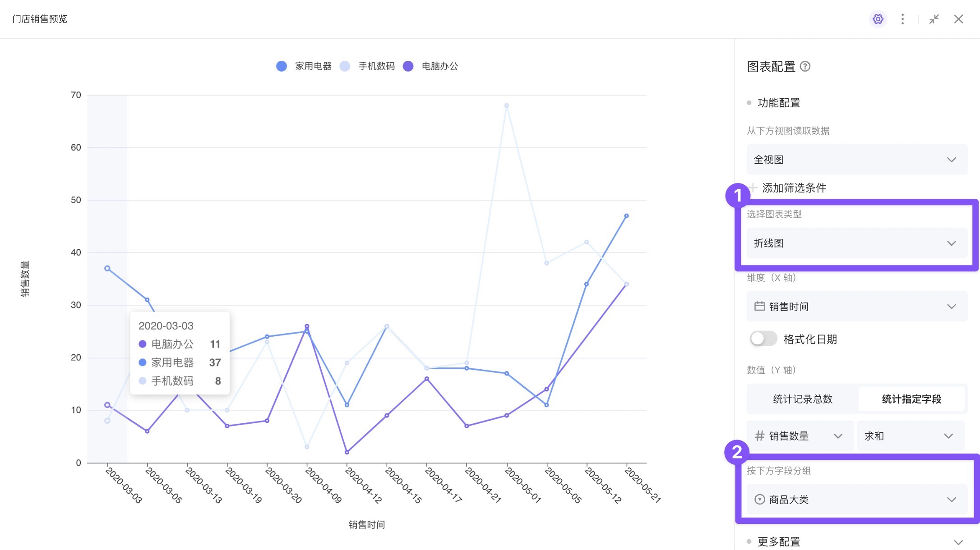980x550 pixels.
Task: Click the help icon beside 图表配置
Action: [805, 67]
